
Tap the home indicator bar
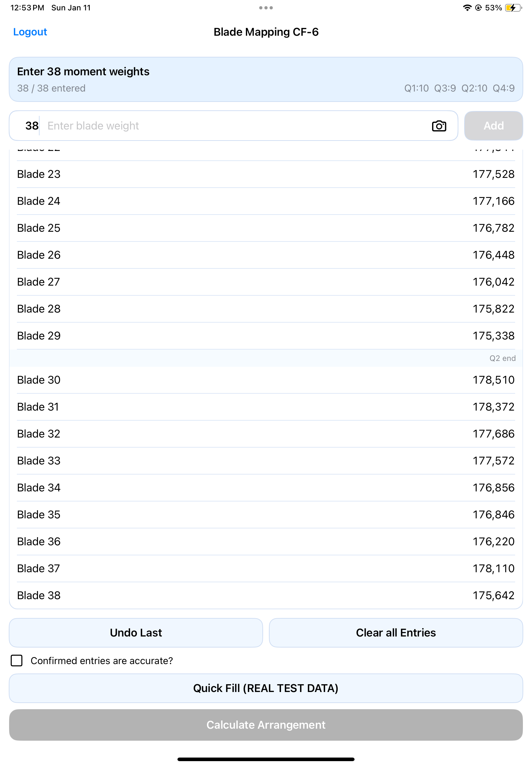point(266,759)
